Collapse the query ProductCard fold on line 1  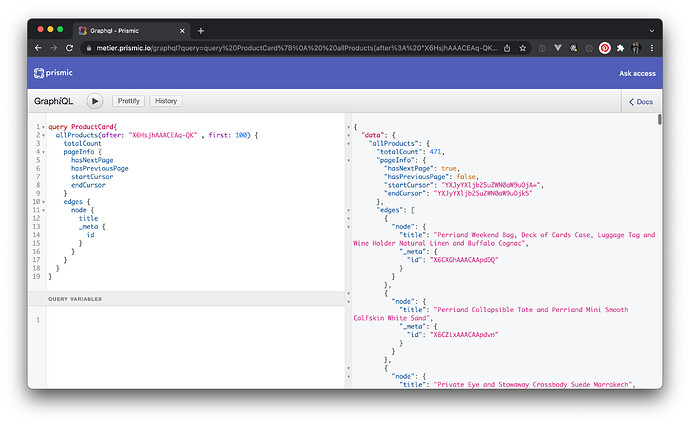click(x=43, y=127)
